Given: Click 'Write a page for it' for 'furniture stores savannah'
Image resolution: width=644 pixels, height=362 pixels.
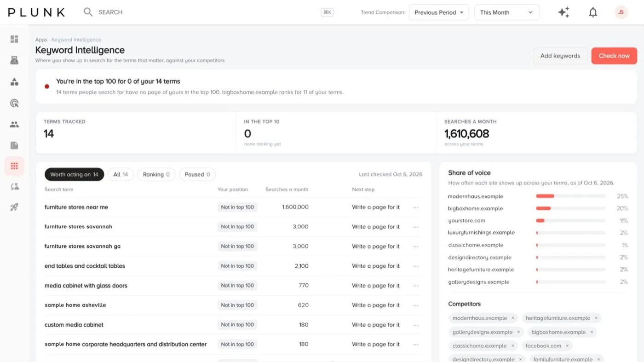Looking at the screenshot, I should [376, 227].
